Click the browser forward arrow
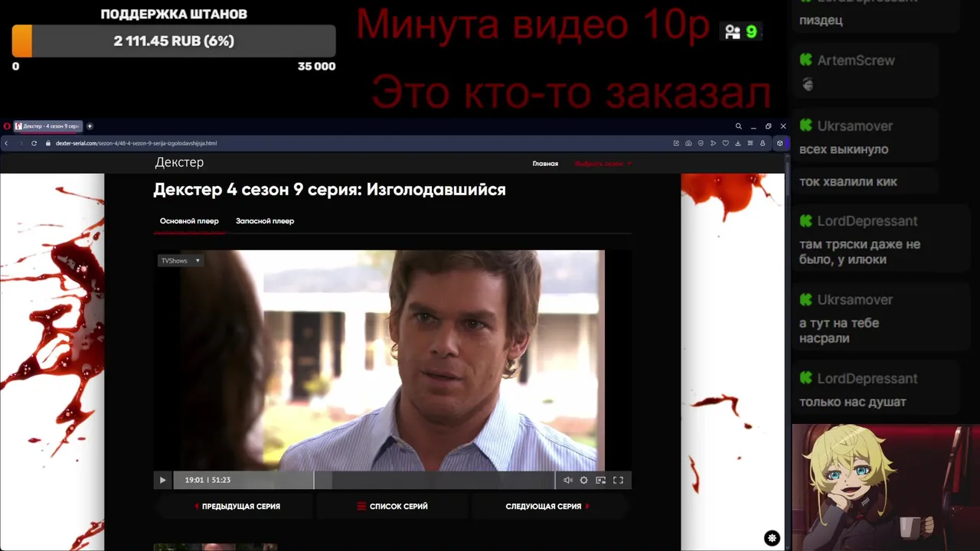980x551 pixels. 21,143
